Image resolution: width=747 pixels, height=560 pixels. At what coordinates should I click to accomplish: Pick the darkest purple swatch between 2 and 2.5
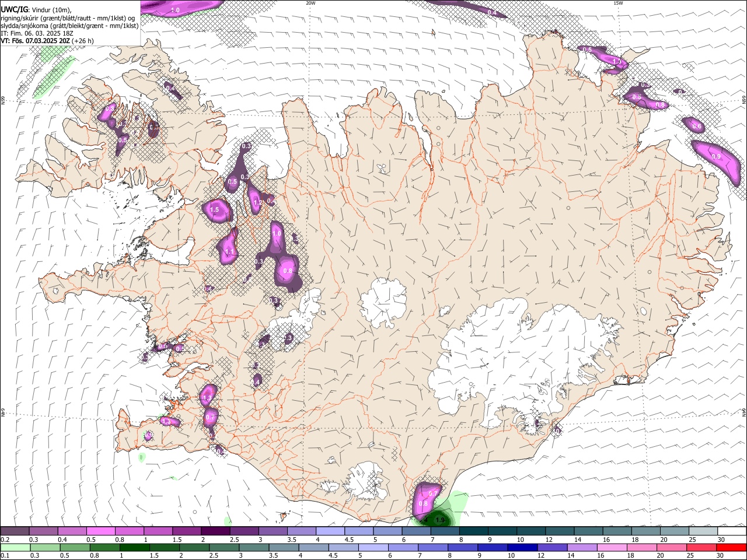pyautogui.click(x=215, y=531)
